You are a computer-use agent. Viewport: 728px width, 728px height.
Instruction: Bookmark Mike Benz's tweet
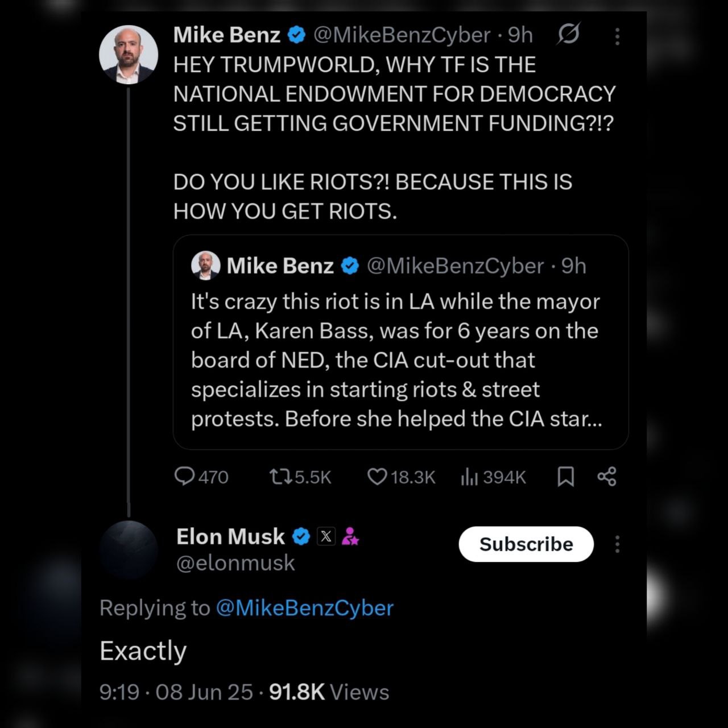(565, 477)
